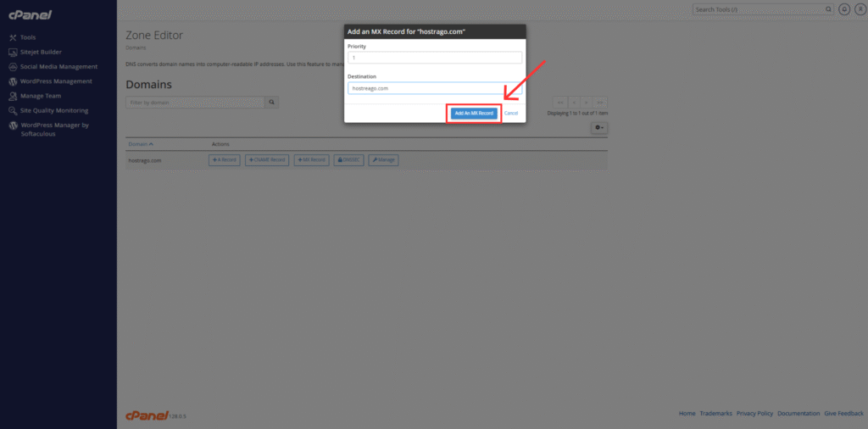Click the search magnifier in Search Tools
The height and width of the screenshot is (429, 868).
point(828,9)
